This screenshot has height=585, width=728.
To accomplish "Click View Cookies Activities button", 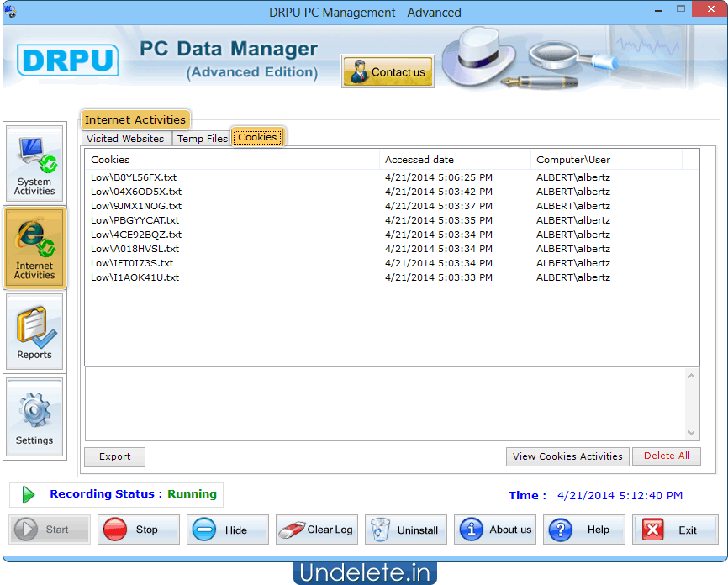I will point(567,456).
